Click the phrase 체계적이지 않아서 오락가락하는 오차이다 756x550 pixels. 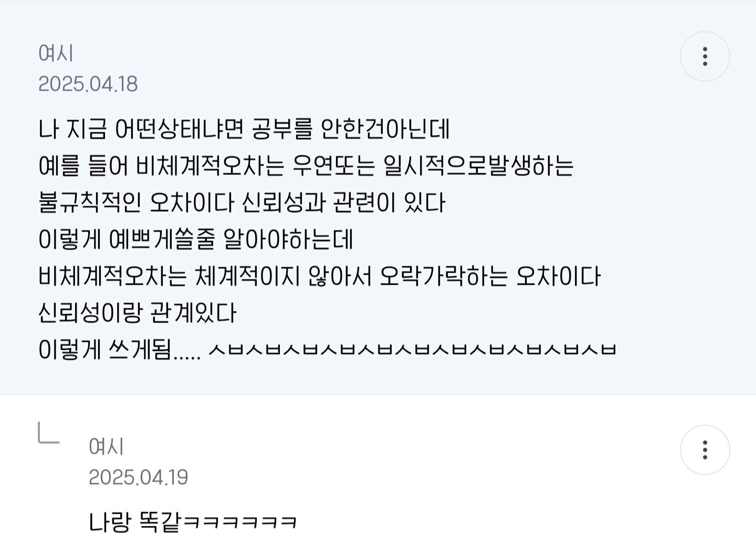397,276
